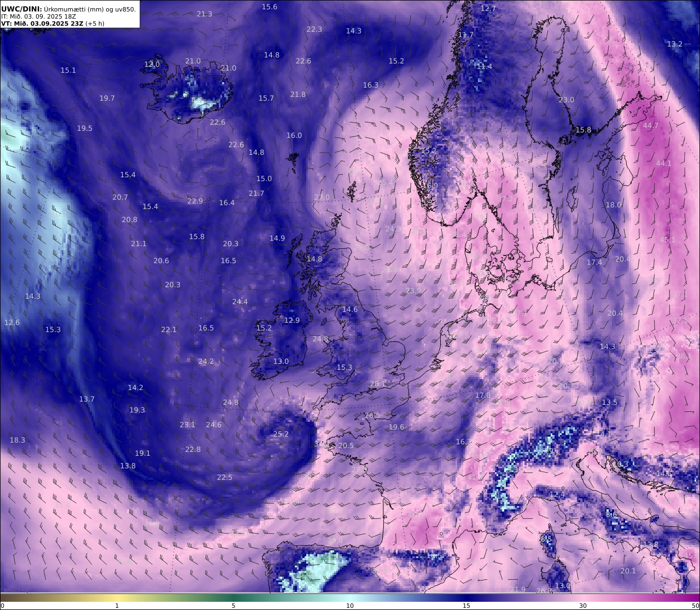Click the map value 14.6

[350, 309]
